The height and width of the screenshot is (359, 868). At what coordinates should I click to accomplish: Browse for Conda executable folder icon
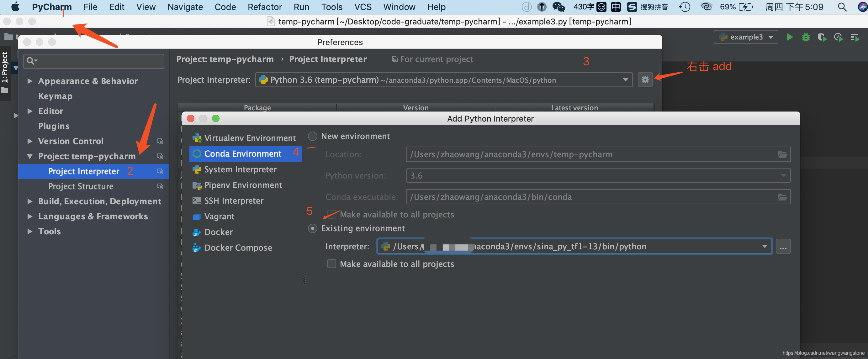pyautogui.click(x=782, y=197)
